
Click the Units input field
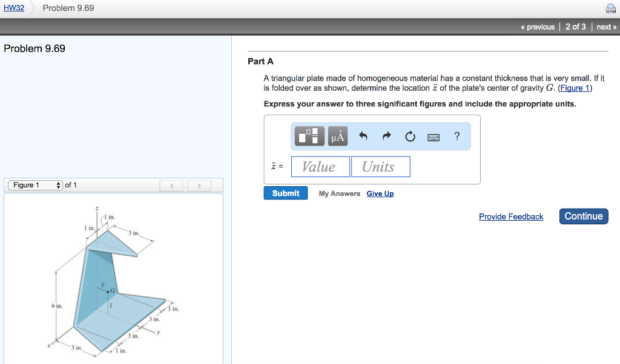click(380, 166)
